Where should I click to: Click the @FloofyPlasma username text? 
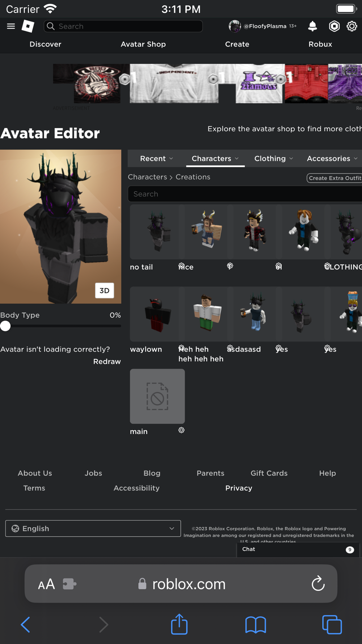(265, 26)
